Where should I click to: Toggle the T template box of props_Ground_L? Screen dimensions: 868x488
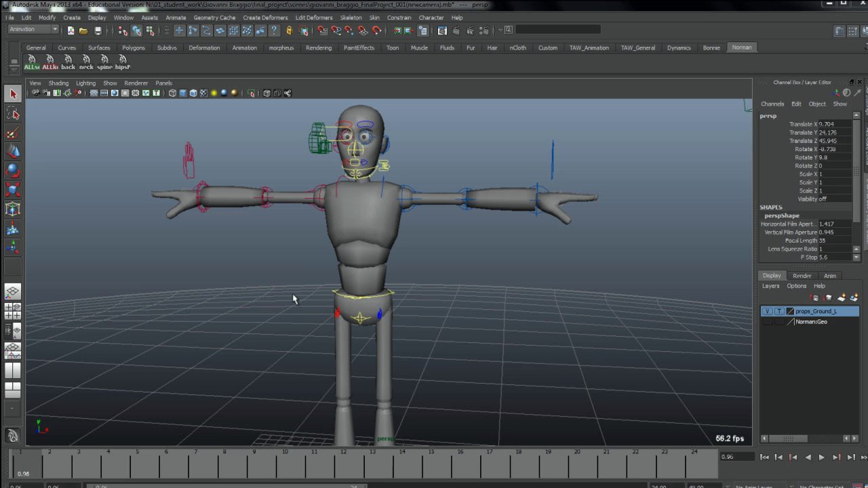pos(778,311)
